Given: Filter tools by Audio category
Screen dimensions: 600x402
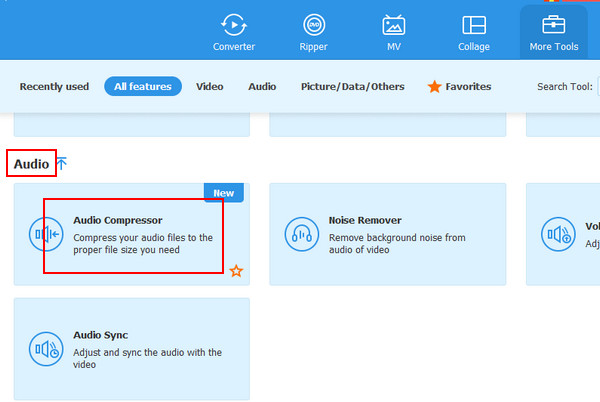Looking at the screenshot, I should (262, 87).
